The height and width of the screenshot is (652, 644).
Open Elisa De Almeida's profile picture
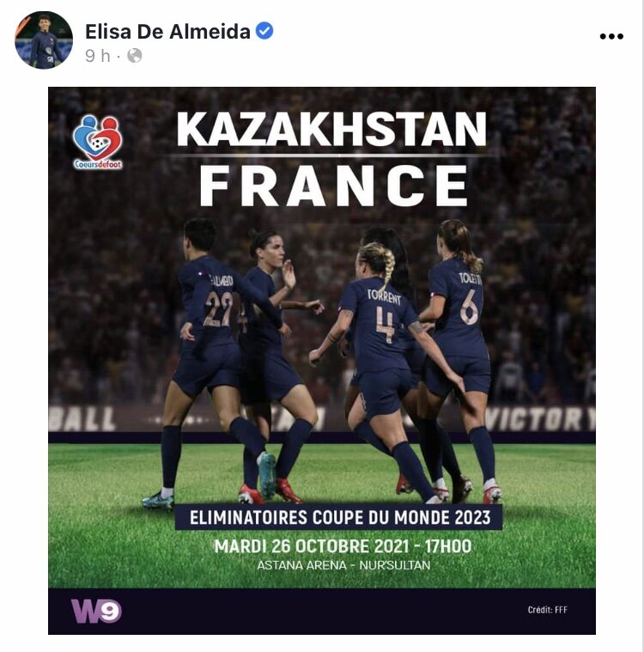tap(44, 40)
